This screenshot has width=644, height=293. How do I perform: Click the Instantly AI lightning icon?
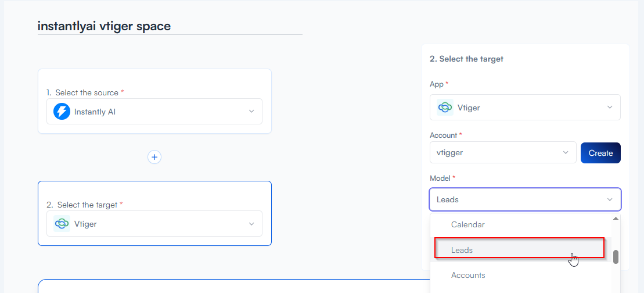pos(62,112)
